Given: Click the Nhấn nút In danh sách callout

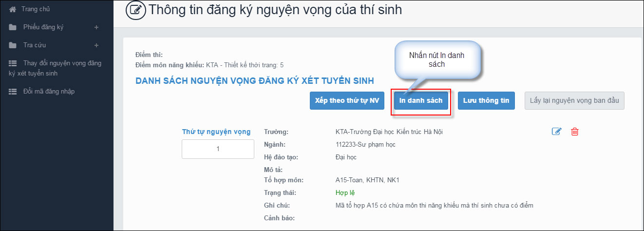Looking at the screenshot, I should pos(437,59).
